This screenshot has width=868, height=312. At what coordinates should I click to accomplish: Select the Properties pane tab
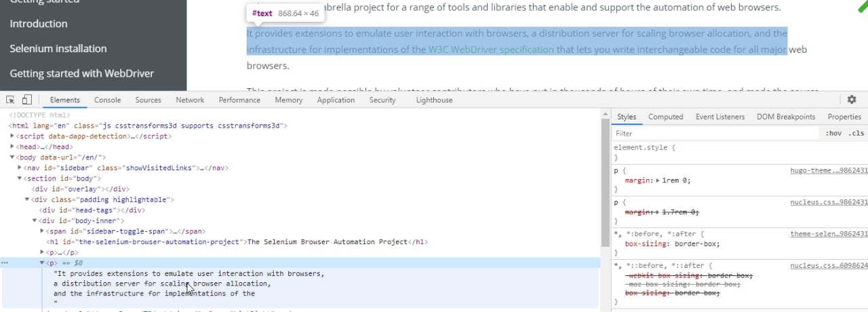click(844, 117)
